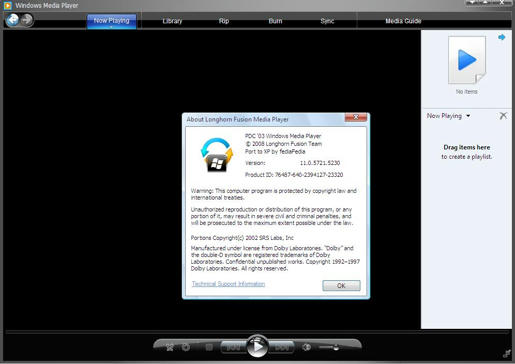Click OK in the About dialog
515x364 pixels.
tap(341, 286)
